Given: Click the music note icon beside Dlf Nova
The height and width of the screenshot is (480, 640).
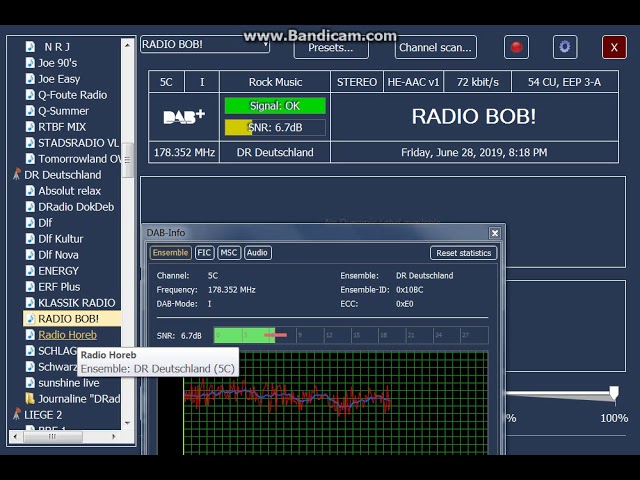Looking at the screenshot, I should click(30, 255).
